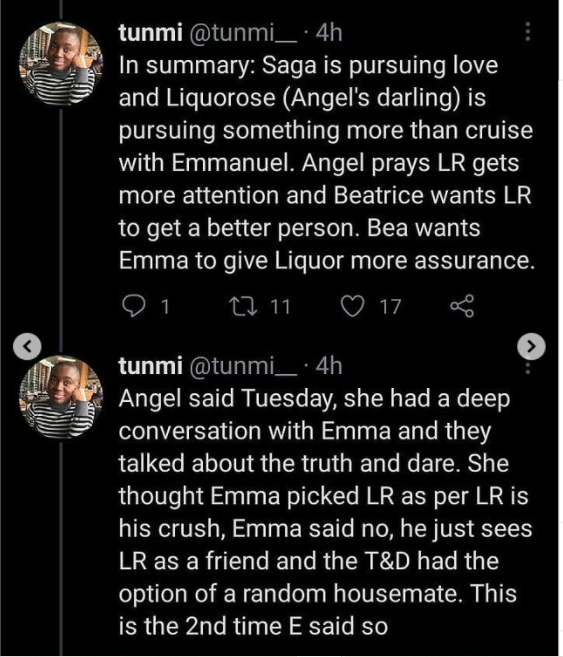This screenshot has width=563, height=657.
Task: Click the like count 17
Action: coord(390,307)
